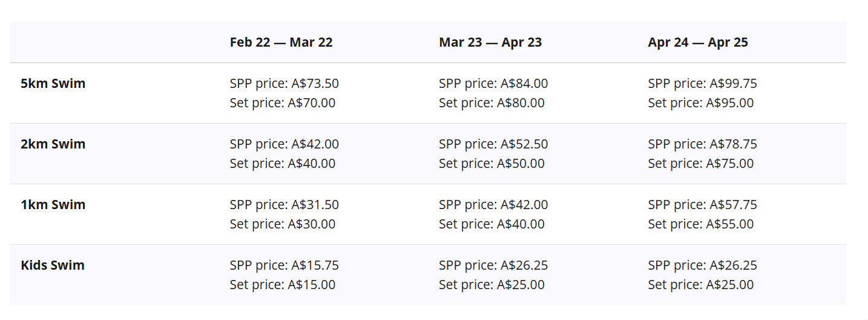Select the Kids Swim Set price A$15.00
The height and width of the screenshot is (320, 868).
coord(283,285)
